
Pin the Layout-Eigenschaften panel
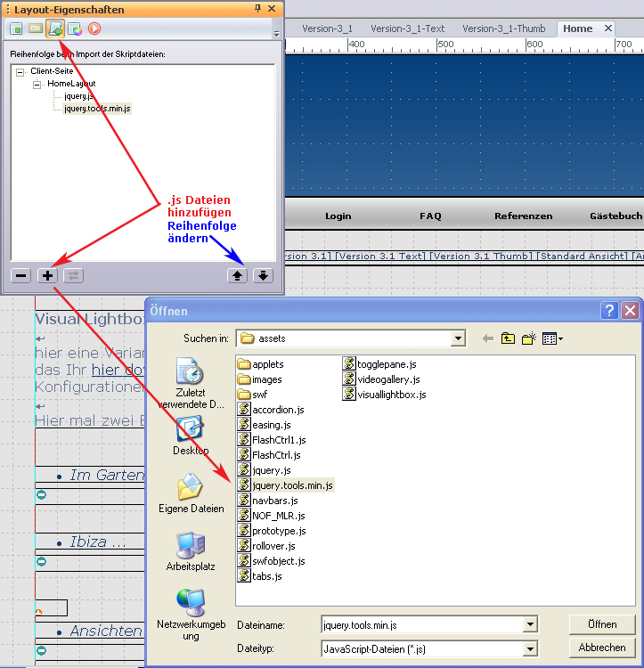pyautogui.click(x=258, y=9)
